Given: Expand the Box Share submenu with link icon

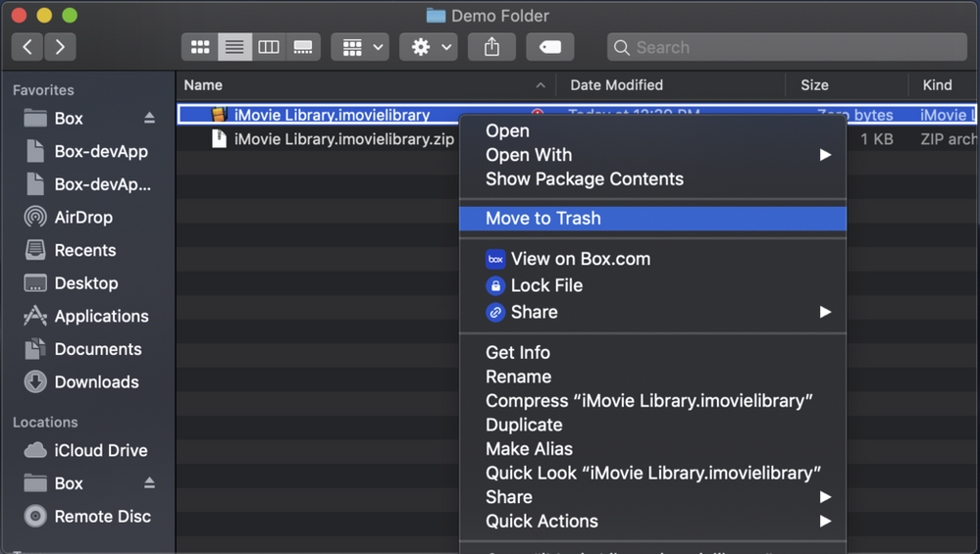Looking at the screenshot, I should tap(652, 312).
